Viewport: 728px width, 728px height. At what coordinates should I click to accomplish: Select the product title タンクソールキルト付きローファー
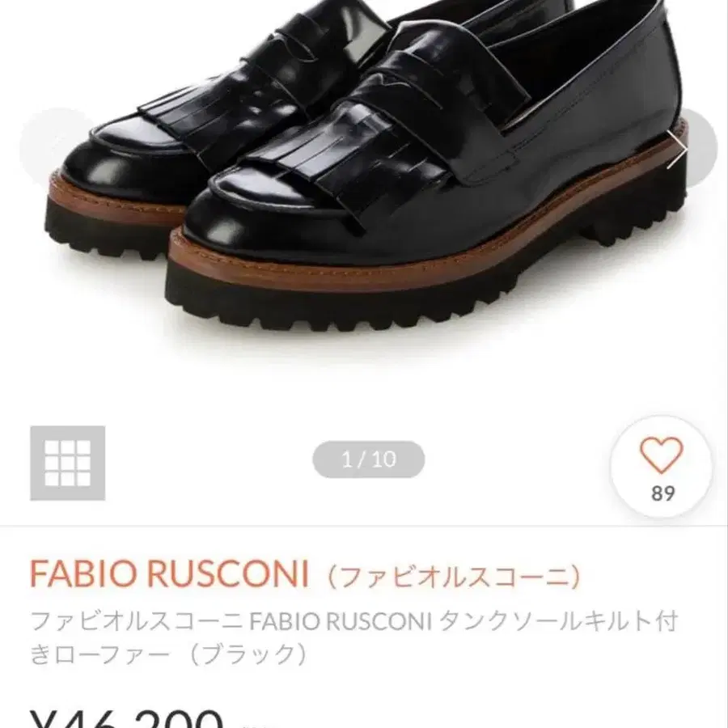pyautogui.click(x=353, y=637)
